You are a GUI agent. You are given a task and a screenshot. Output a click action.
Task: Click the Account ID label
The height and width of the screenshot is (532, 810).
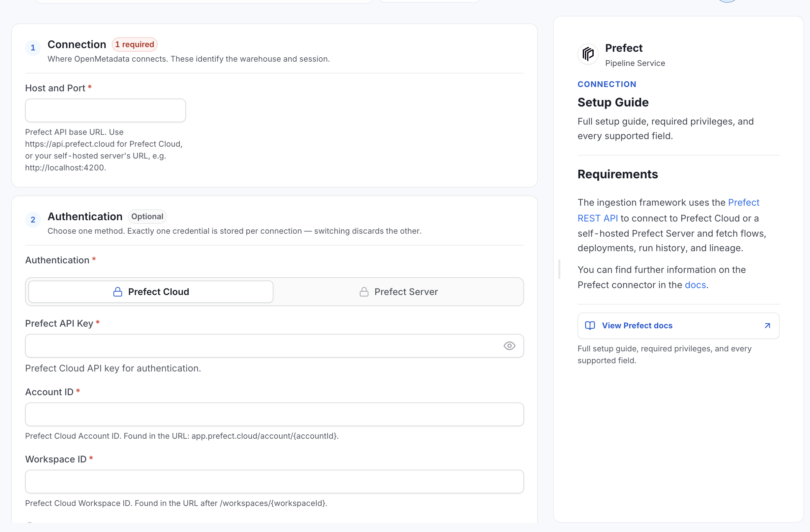(x=49, y=392)
